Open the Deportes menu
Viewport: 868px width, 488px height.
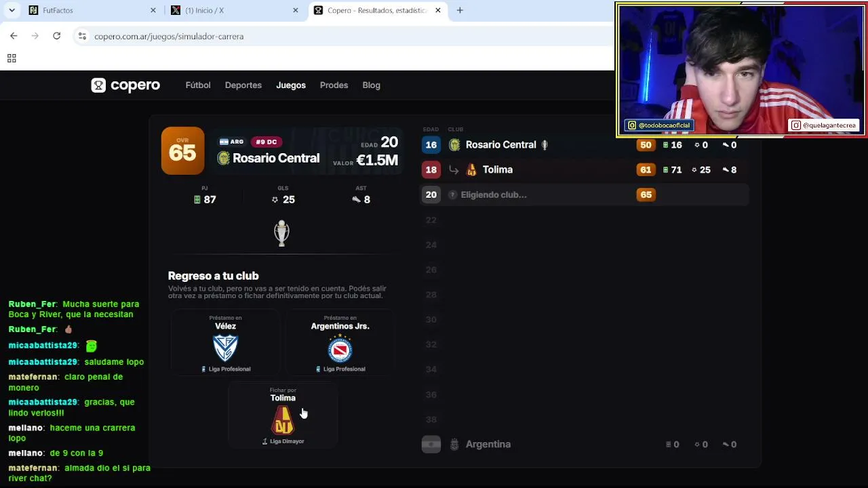coord(243,85)
